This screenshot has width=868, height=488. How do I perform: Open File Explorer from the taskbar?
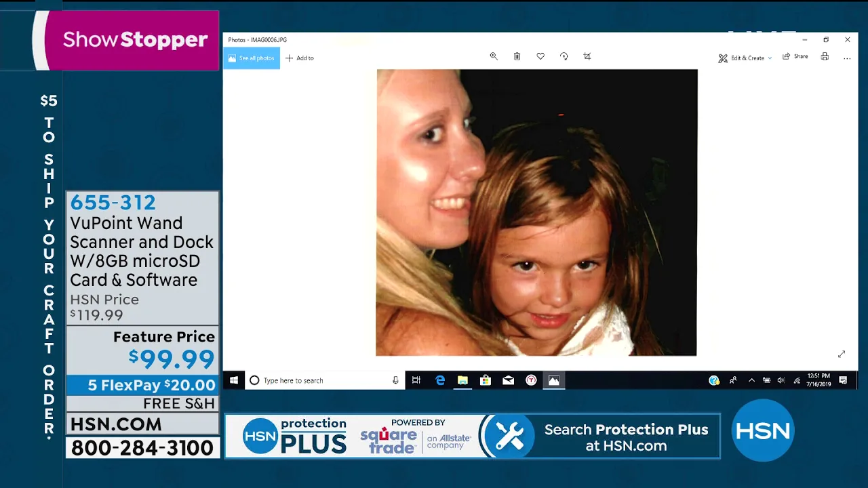[x=462, y=380]
